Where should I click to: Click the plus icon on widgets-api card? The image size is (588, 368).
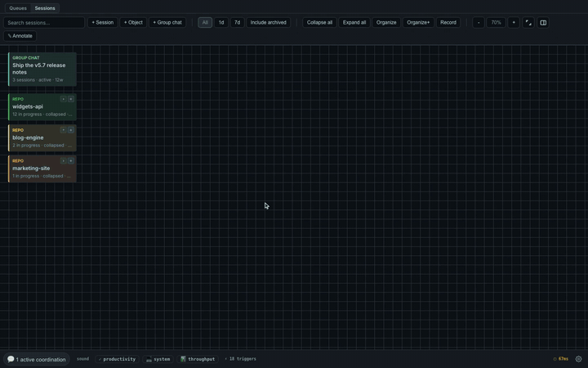[71, 99]
